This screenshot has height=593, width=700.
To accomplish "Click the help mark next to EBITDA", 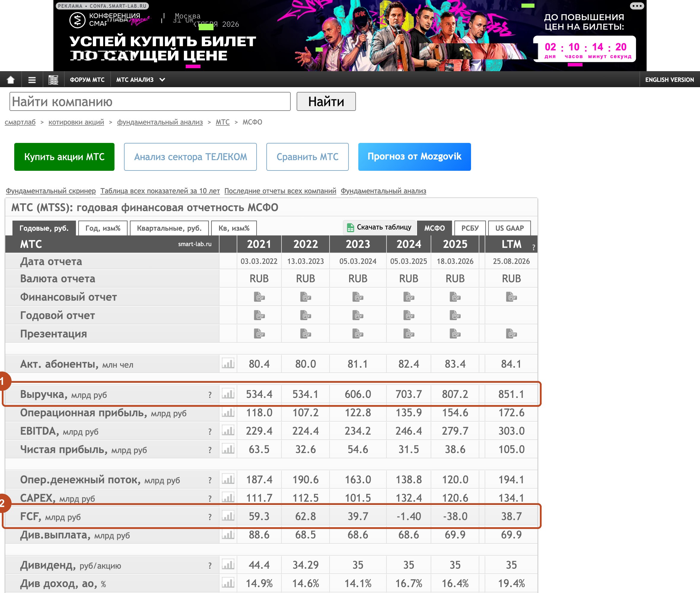I will click(x=210, y=432).
